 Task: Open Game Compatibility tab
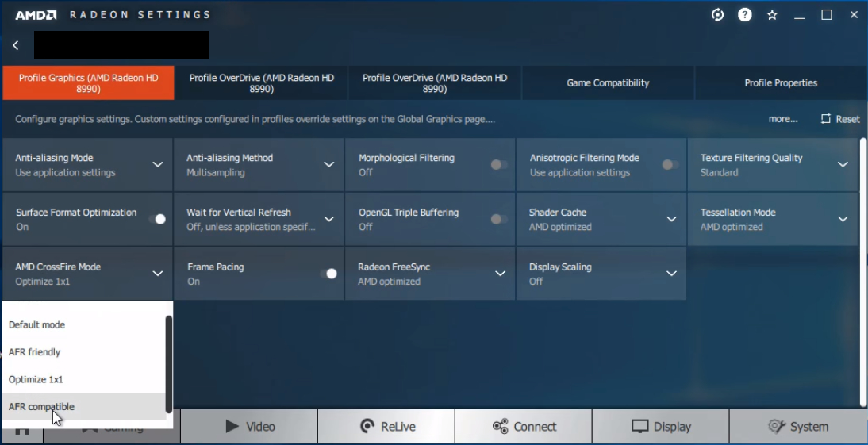click(x=608, y=83)
